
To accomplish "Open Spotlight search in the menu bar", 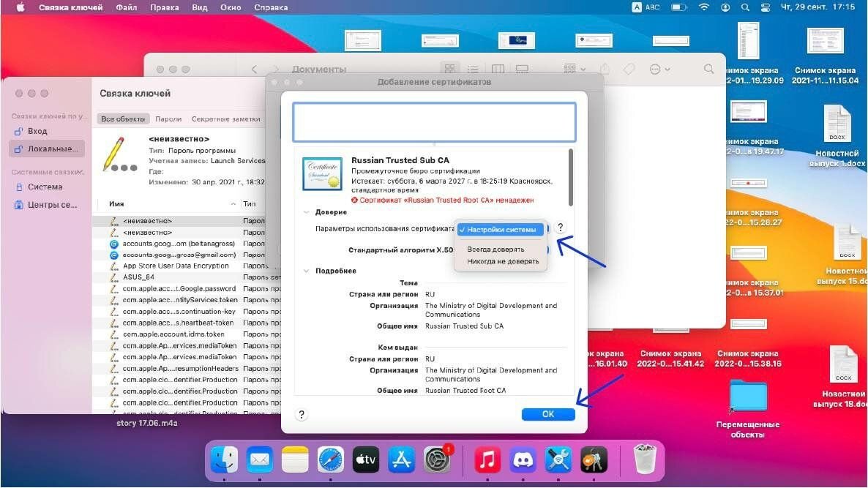I will (x=745, y=8).
